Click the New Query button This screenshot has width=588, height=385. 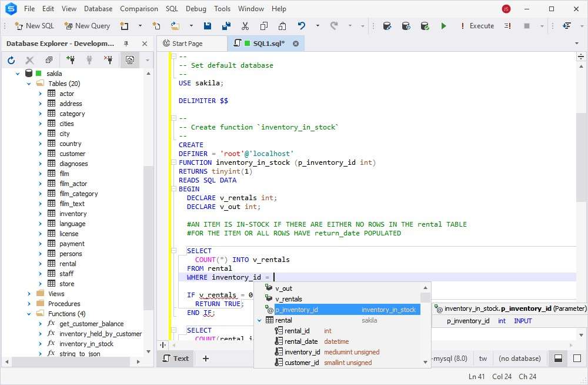tap(86, 26)
